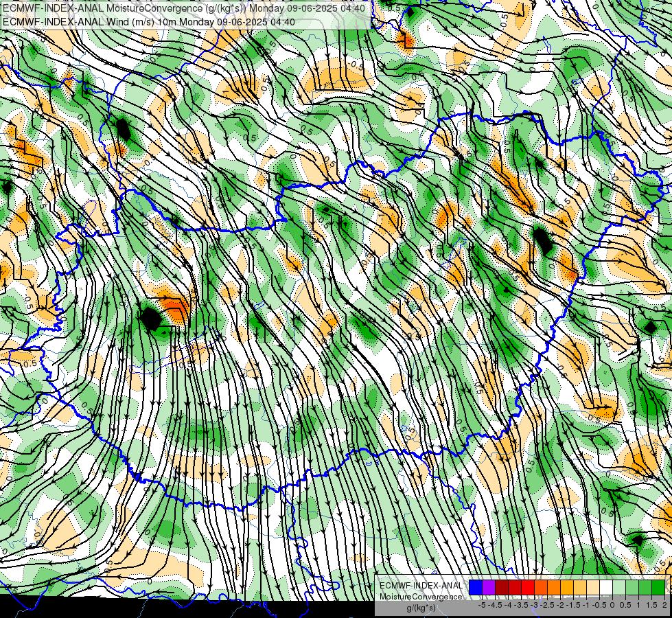Click MoistureConvergence label in the legend
The height and width of the screenshot is (618, 672).
(421, 597)
